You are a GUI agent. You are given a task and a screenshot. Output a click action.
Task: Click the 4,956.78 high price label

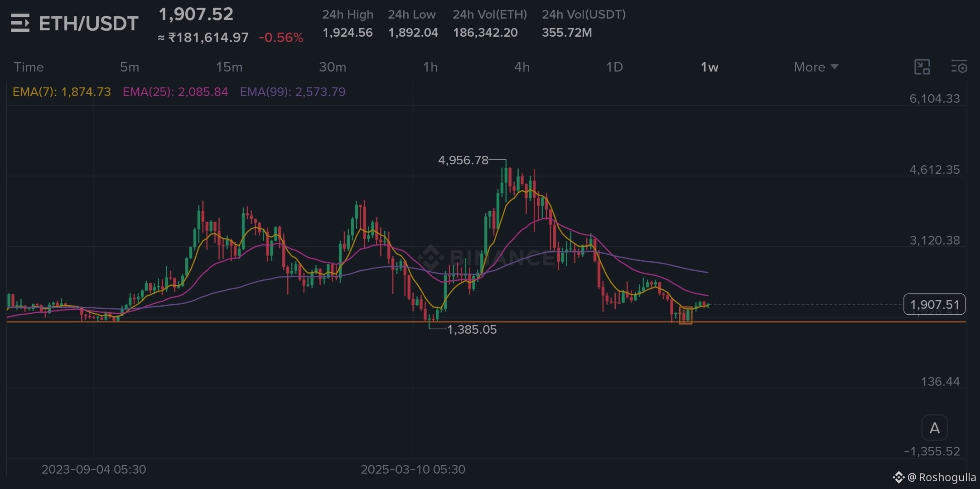(x=463, y=160)
